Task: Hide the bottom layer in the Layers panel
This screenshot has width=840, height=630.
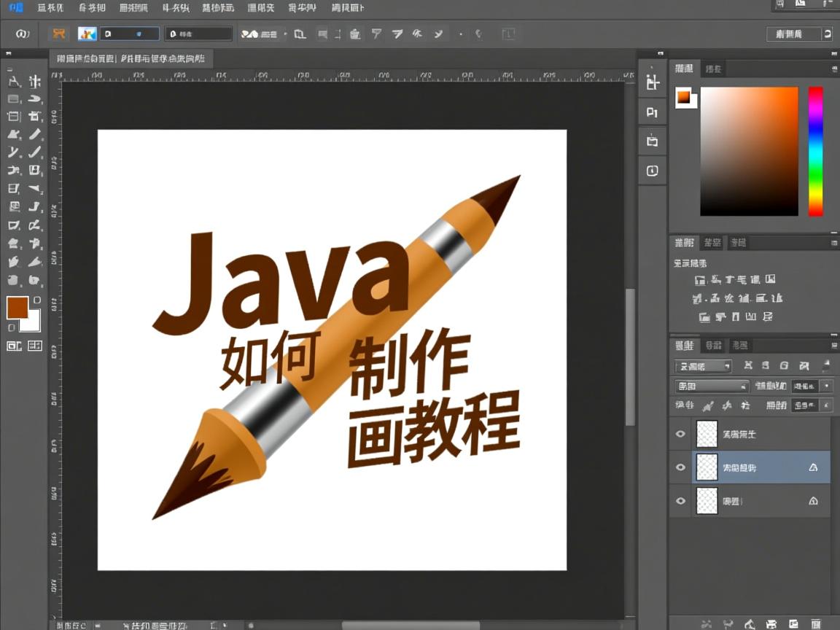Action: (680, 501)
